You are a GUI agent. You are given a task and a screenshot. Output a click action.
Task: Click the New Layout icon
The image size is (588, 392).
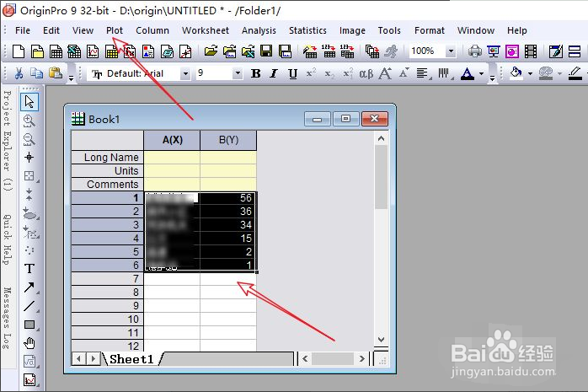click(x=148, y=51)
